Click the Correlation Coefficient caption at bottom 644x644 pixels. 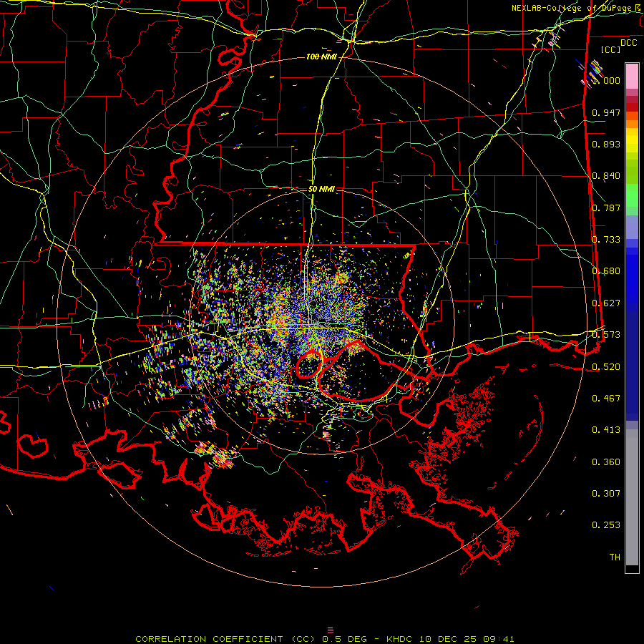pyautogui.click(x=324, y=639)
